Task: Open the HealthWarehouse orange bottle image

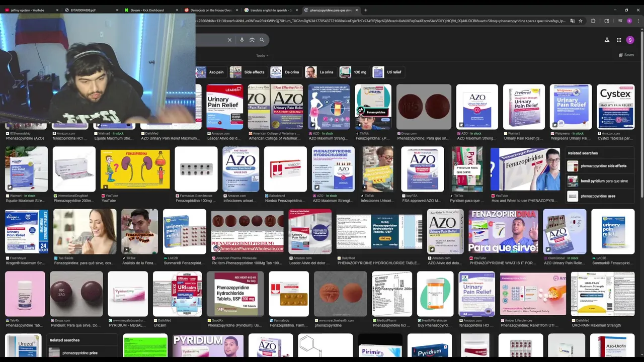Action: [435, 294]
